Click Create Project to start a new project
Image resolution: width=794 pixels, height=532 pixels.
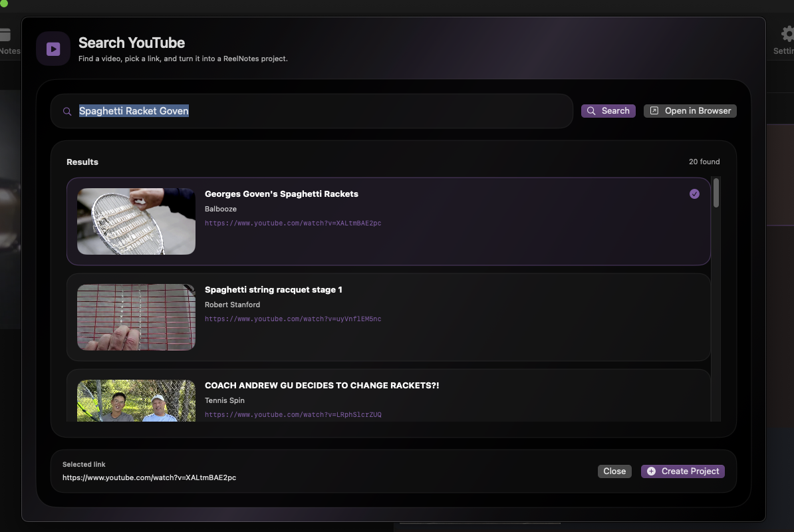[x=682, y=471]
